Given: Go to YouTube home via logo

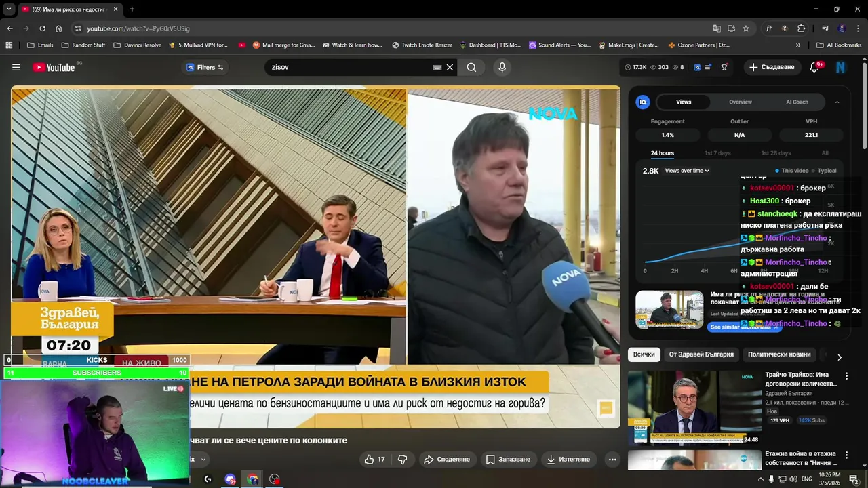Looking at the screenshot, I should click(54, 67).
